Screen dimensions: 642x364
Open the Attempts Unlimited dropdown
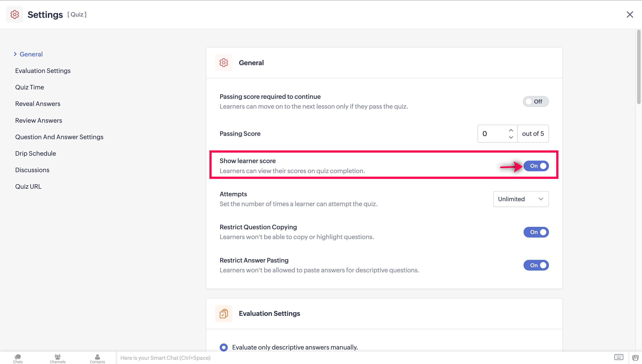(x=521, y=199)
